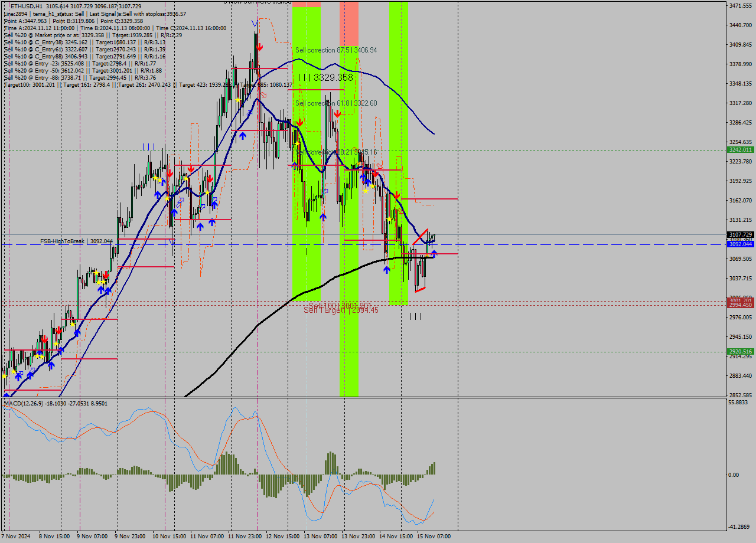Viewport: 756px width, 543px height.
Task: Click the 3192.980 price axis value
Action: (740, 181)
